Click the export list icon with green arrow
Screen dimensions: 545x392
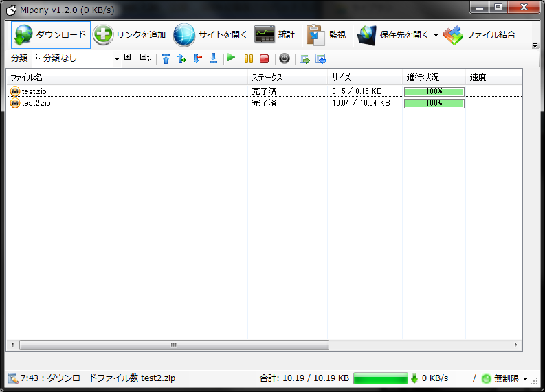pyautogui.click(x=304, y=59)
